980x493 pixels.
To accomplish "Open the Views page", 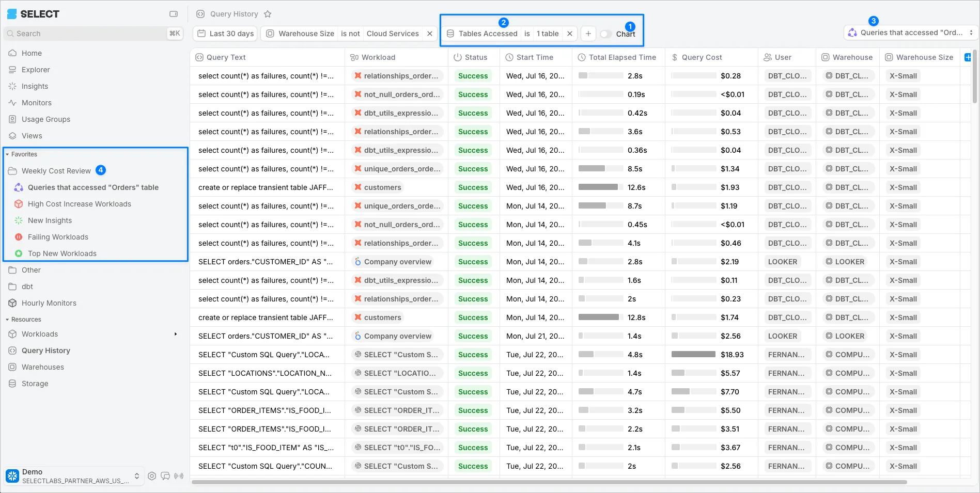I will pyautogui.click(x=32, y=136).
